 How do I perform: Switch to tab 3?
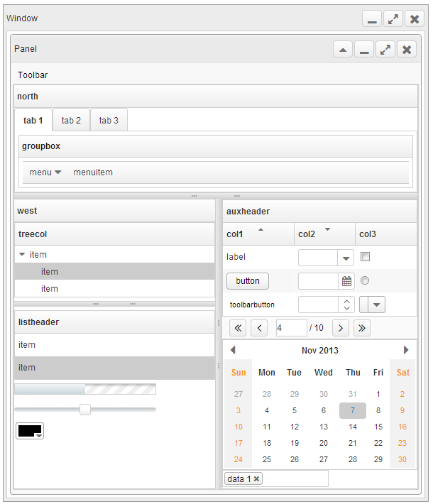tap(109, 121)
